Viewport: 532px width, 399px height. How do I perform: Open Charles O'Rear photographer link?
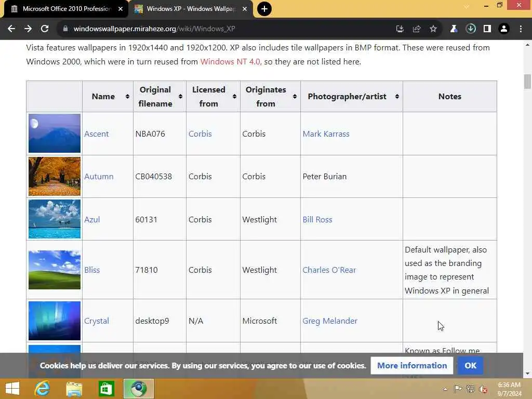coord(329,270)
